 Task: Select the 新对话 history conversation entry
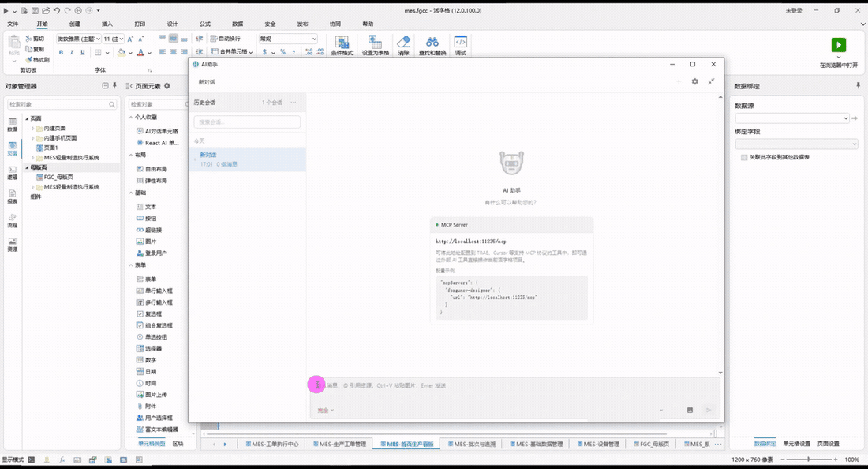tap(247, 159)
